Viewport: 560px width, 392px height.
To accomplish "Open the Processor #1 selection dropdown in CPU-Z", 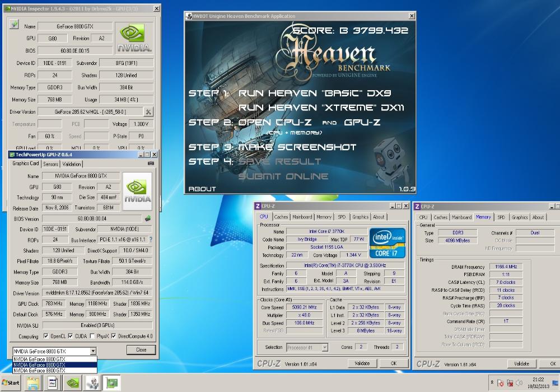I will click(325, 347).
